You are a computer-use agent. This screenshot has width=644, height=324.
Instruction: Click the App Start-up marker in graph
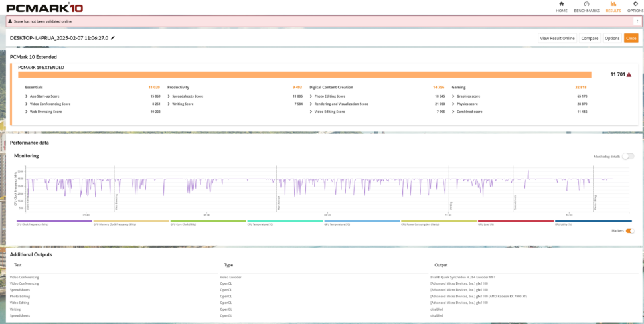[x=278, y=202]
